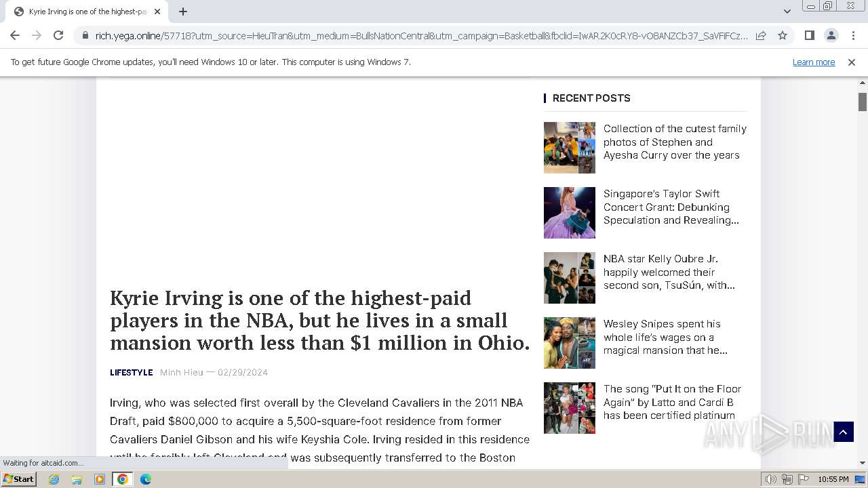
Task: Open the Kelly Oubre Jr. post thumbnail
Action: click(570, 278)
